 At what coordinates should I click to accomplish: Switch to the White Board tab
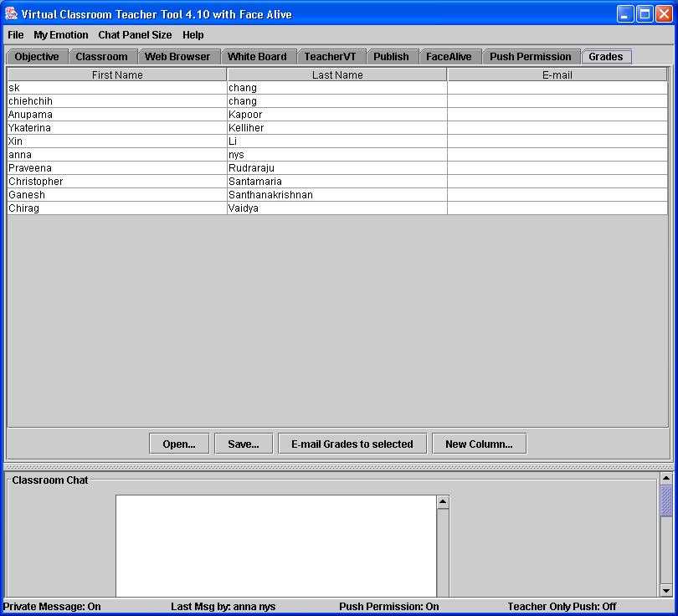tap(257, 57)
